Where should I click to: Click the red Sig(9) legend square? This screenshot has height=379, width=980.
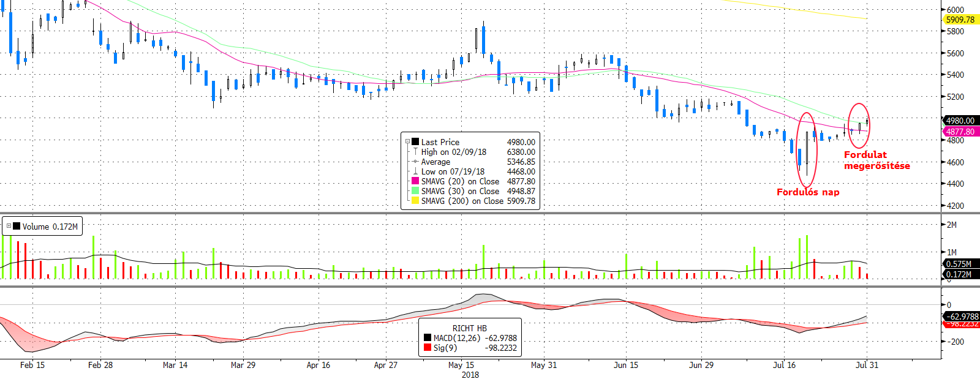click(x=428, y=348)
